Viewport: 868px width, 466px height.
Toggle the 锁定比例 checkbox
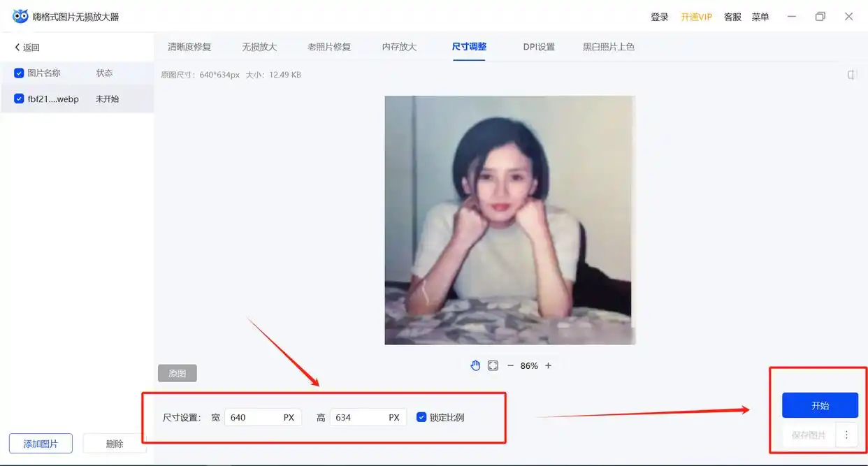point(421,417)
